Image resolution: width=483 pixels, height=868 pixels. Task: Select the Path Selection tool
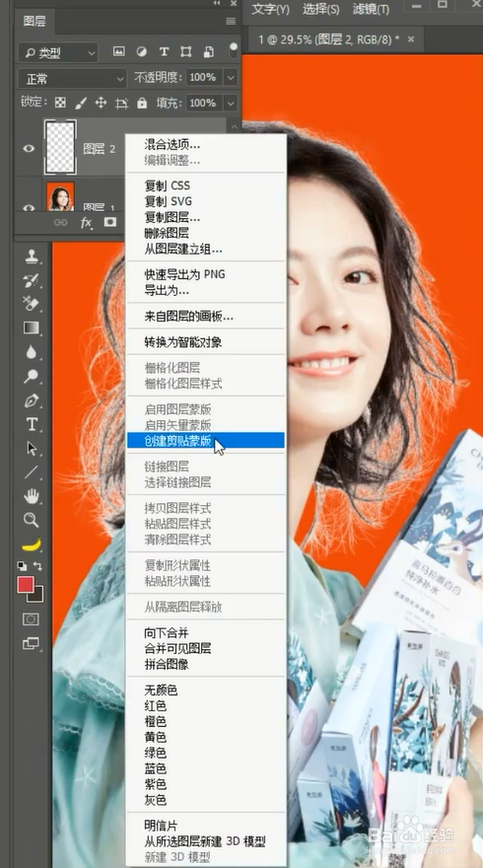[x=32, y=449]
